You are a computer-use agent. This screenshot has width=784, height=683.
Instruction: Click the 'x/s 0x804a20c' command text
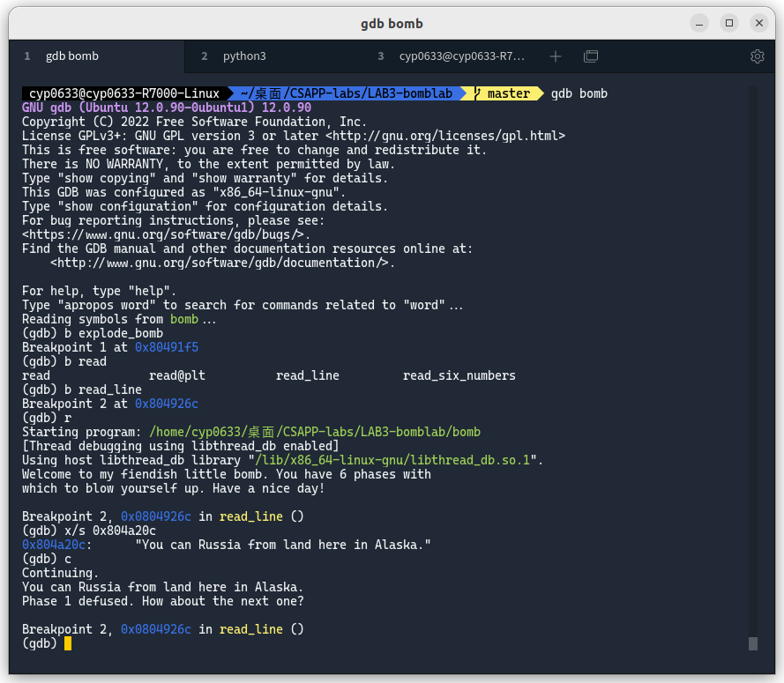tap(110, 531)
